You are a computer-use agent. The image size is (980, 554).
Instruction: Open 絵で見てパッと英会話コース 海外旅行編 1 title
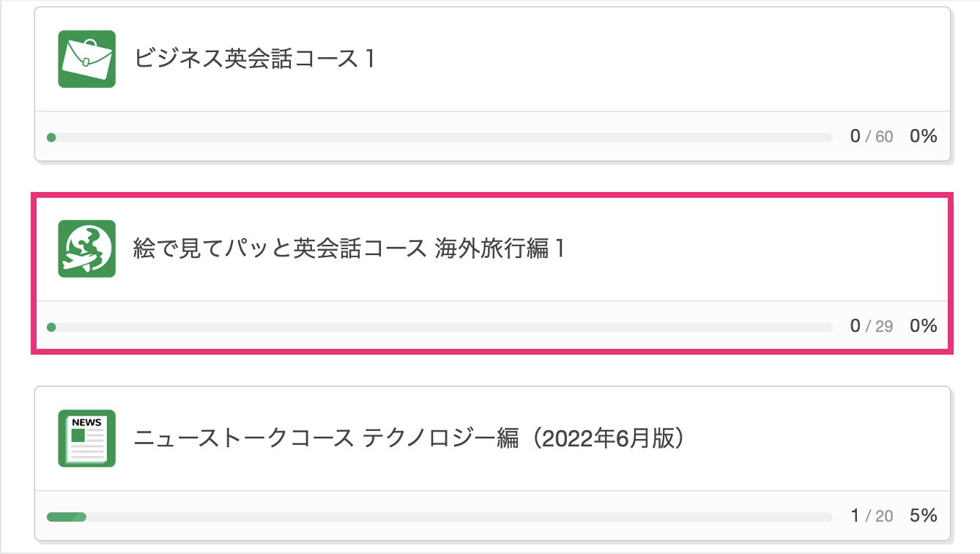[x=349, y=248]
